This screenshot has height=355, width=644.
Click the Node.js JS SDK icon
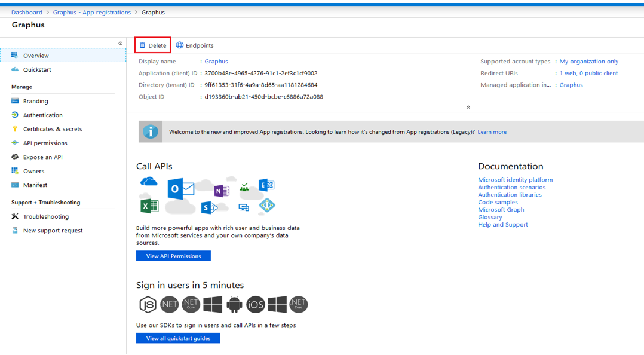pos(148,304)
